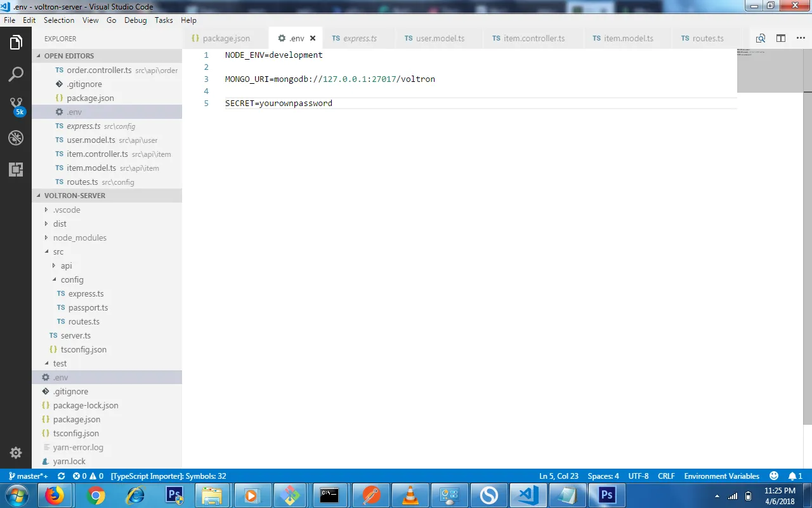Open the errors and warnings counter
812x508 pixels.
click(88, 476)
